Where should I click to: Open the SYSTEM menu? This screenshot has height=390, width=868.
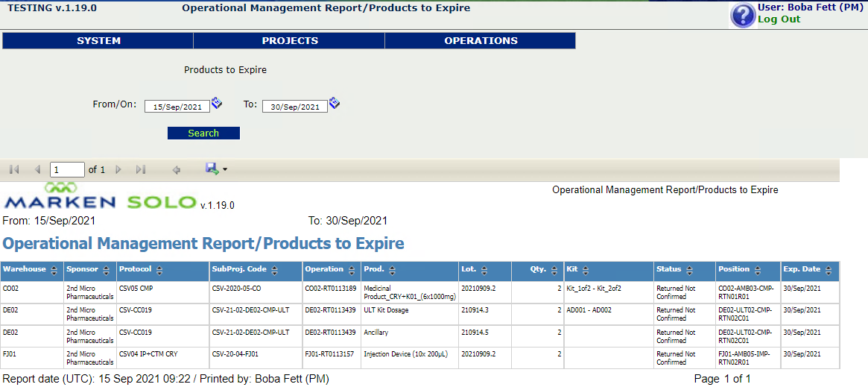(x=98, y=40)
